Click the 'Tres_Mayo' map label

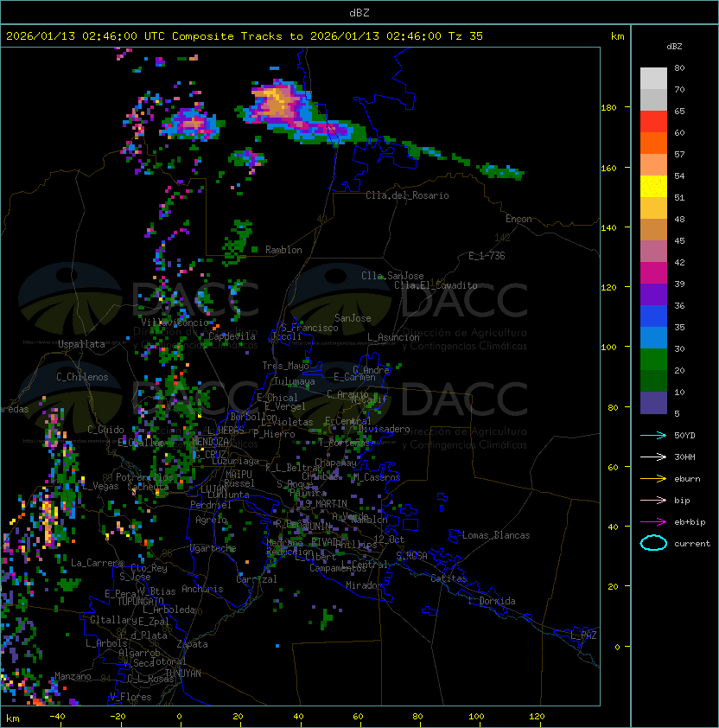tap(285, 366)
